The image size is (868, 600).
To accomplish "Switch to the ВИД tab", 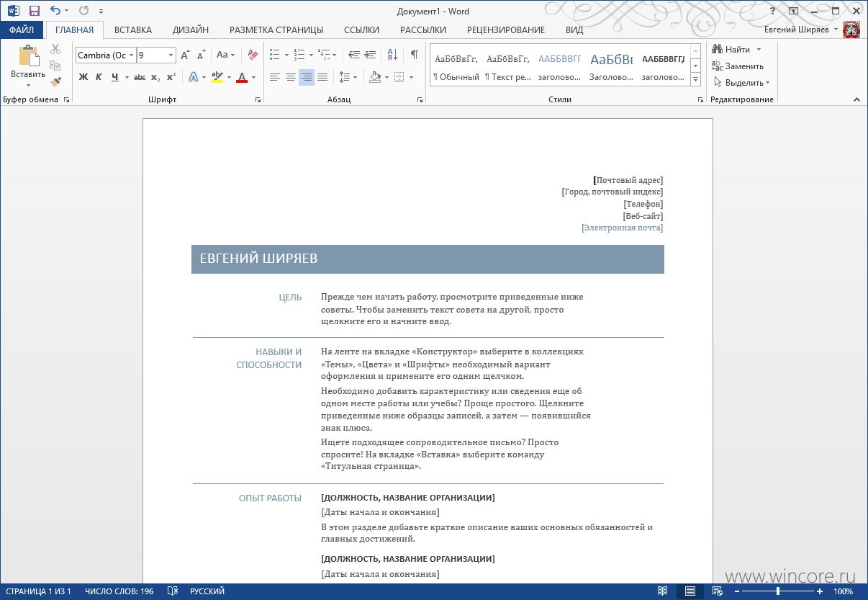I will (x=574, y=30).
